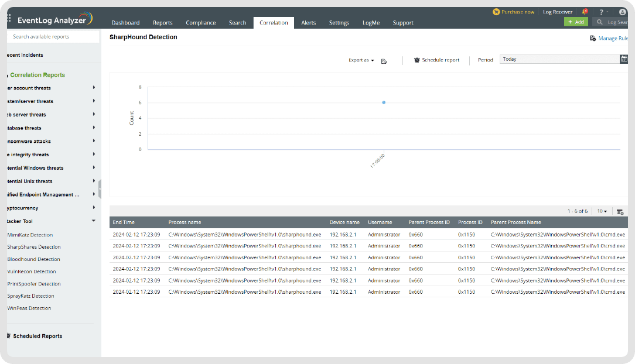Sort by the End Time column header

pyautogui.click(x=124, y=222)
